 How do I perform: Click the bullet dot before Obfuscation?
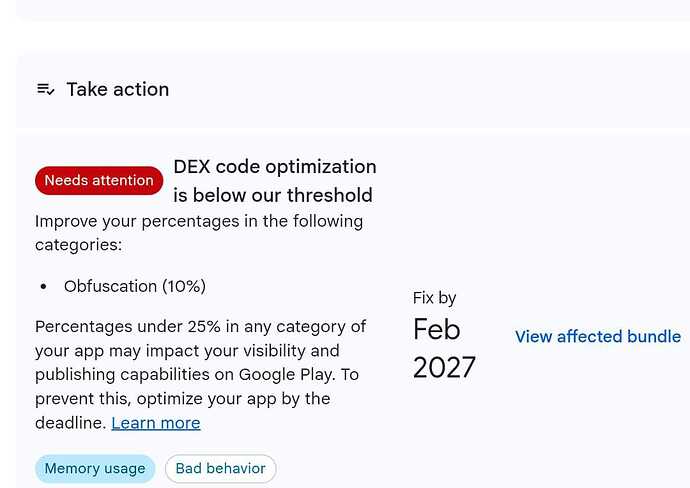pos(43,287)
